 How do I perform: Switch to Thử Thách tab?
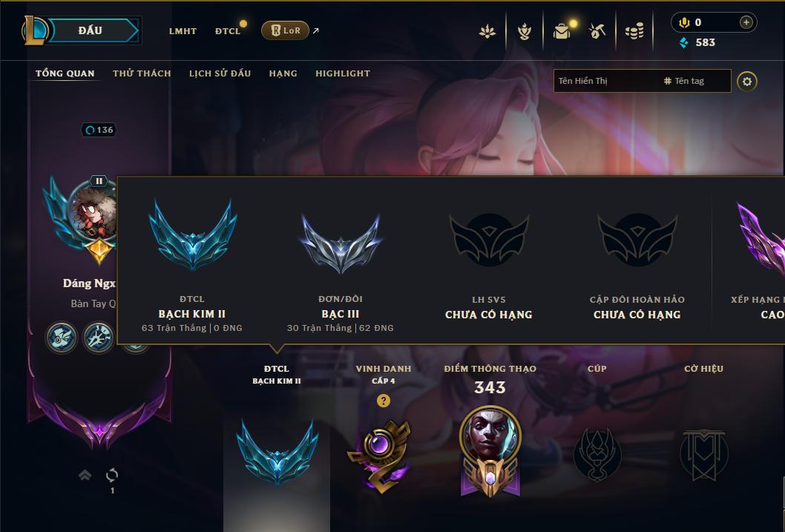(142, 73)
